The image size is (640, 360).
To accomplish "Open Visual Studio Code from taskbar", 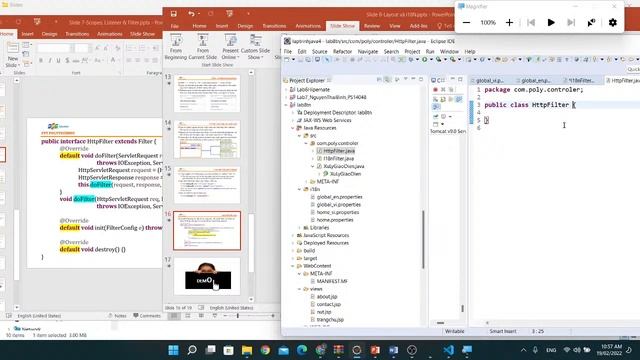I will coord(449,350).
